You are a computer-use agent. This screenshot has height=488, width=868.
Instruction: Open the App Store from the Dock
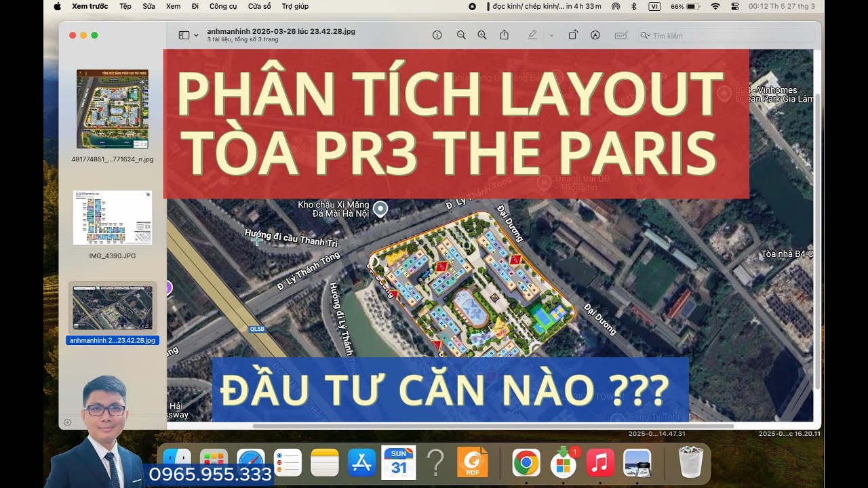(361, 463)
